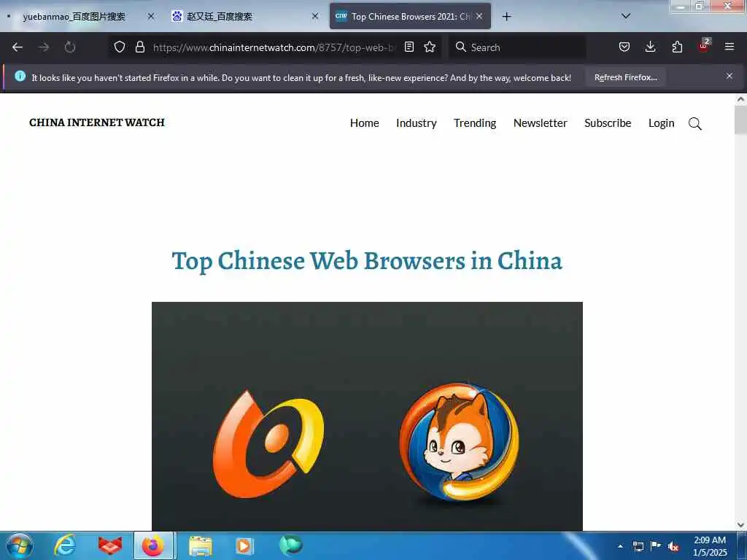This screenshot has width=747, height=560.
Task: Open the shield tracking protection icon
Action: pos(120,47)
